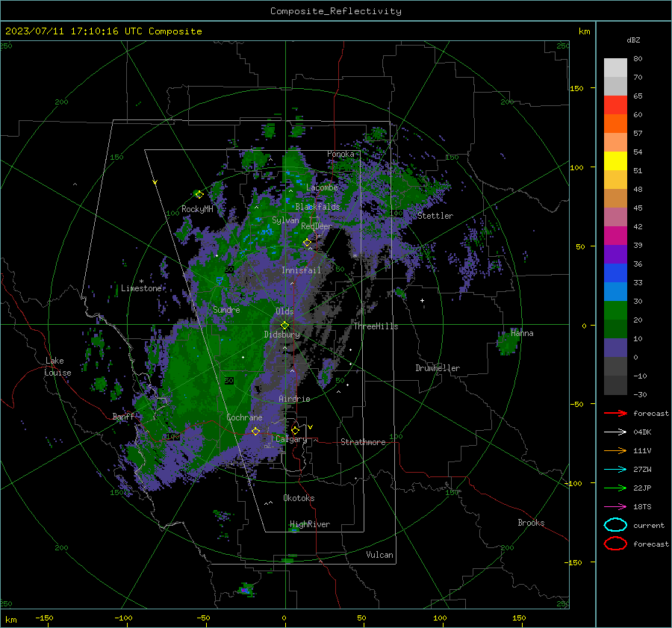Select the cyan 27ZW arrow legend icon
Screen dimensions: 672x628
[x=615, y=470]
